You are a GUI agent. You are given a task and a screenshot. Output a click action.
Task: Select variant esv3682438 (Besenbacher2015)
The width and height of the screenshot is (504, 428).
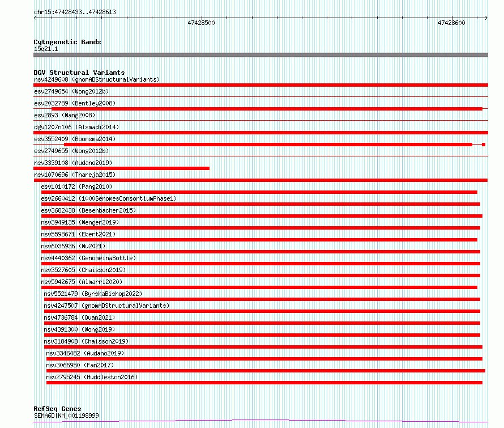(88, 210)
